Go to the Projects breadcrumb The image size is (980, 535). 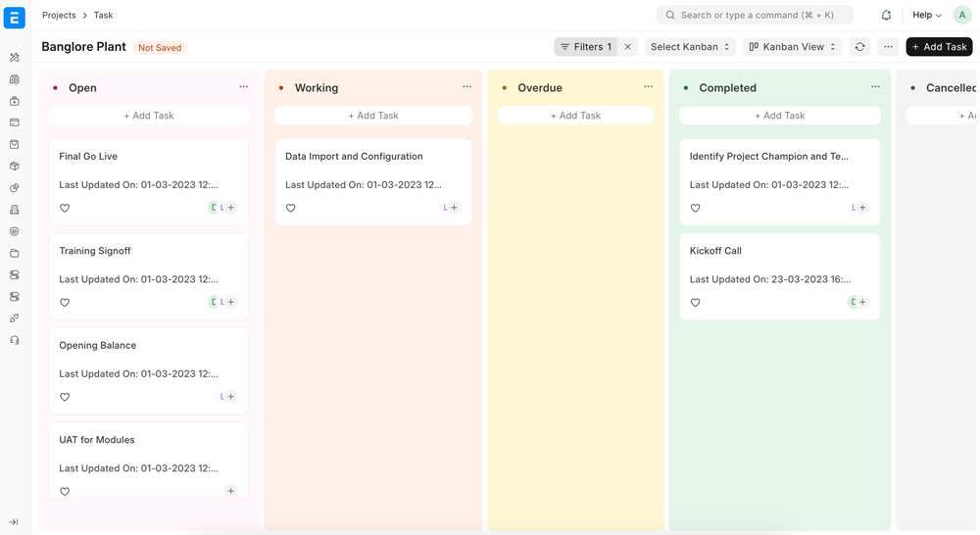point(59,15)
